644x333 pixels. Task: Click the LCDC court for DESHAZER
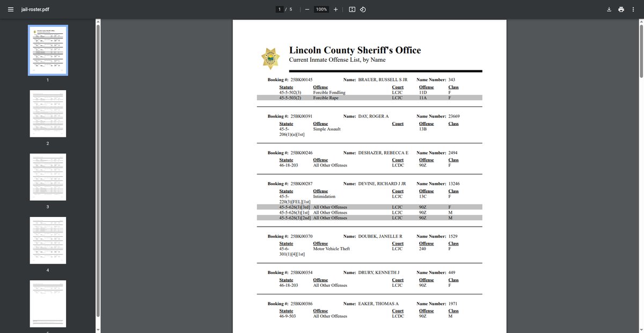398,165
